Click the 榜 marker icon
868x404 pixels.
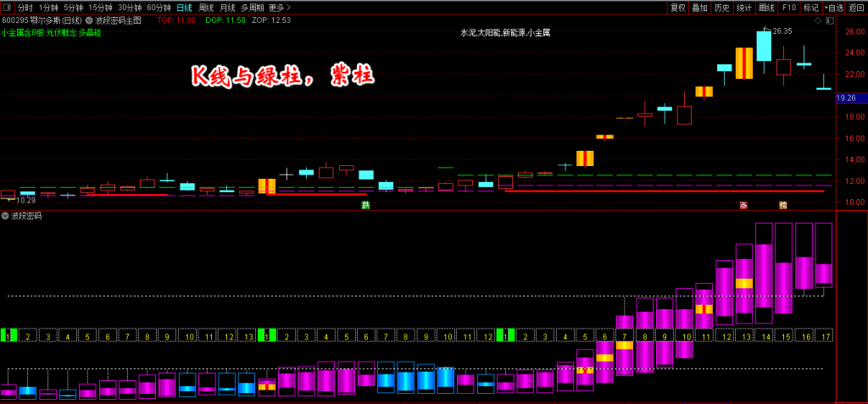pyautogui.click(x=782, y=205)
